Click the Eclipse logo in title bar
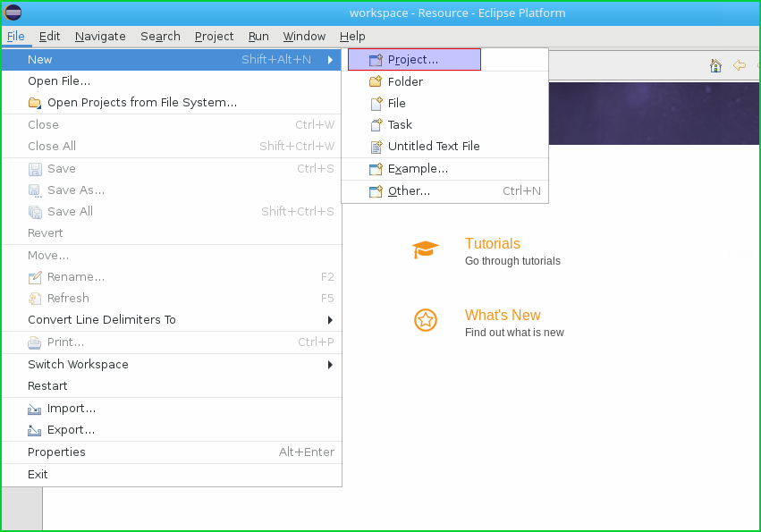 point(13,13)
